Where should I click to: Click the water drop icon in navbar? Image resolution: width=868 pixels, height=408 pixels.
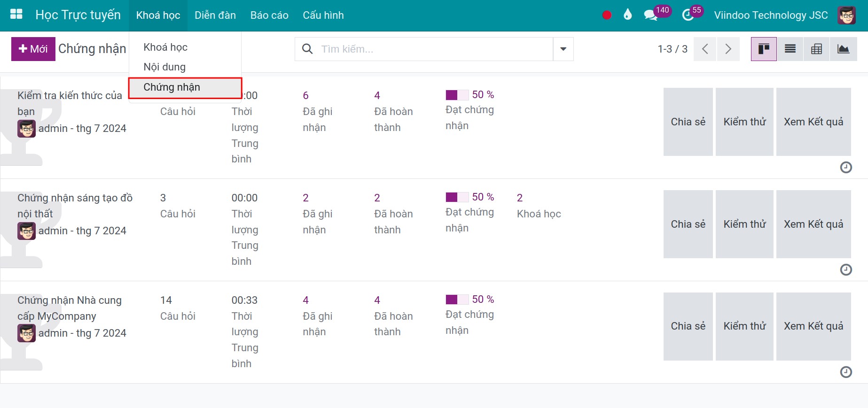[627, 15]
